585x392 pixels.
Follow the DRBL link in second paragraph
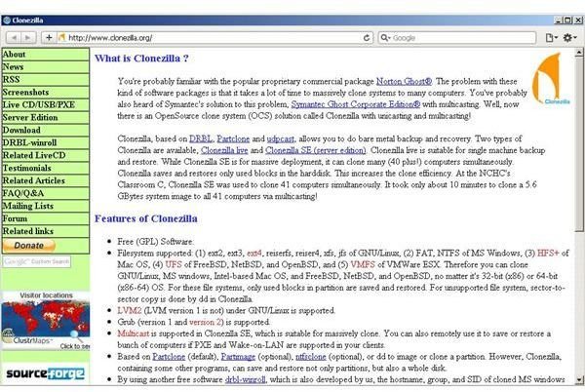coord(201,139)
